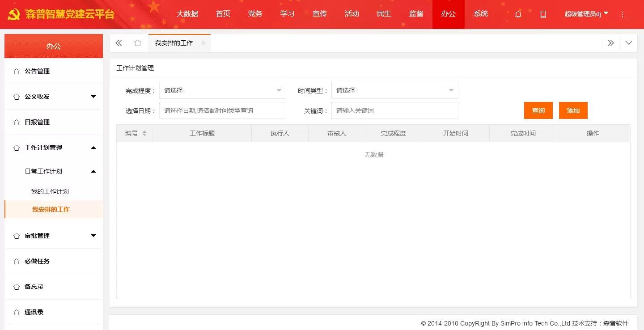The image size is (644, 330).
Task: Open 党务 in top navigation
Action: click(x=255, y=14)
